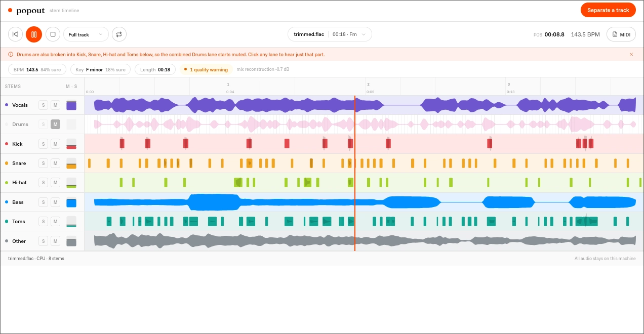The width and height of the screenshot is (644, 334).
Task: Click the Other stem level fader
Action: tap(71, 241)
